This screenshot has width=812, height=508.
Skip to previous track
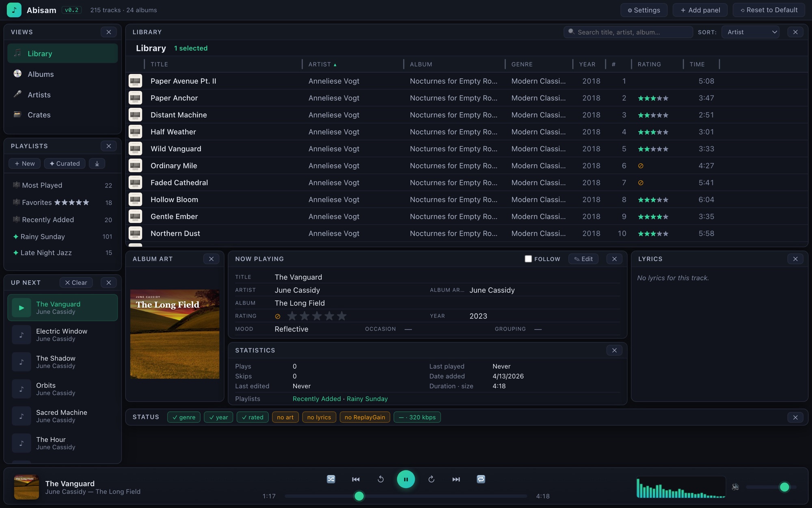[356, 479]
